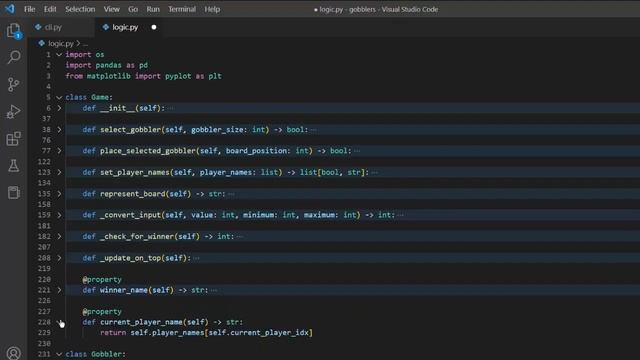Screen dimensions: 640x360
Task: Open the Run and Debug view
Action: (x=13, y=111)
